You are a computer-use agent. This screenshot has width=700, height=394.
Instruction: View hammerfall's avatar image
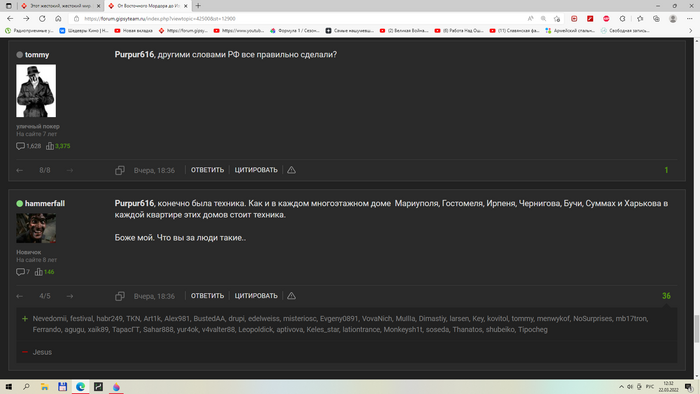pyautogui.click(x=36, y=228)
